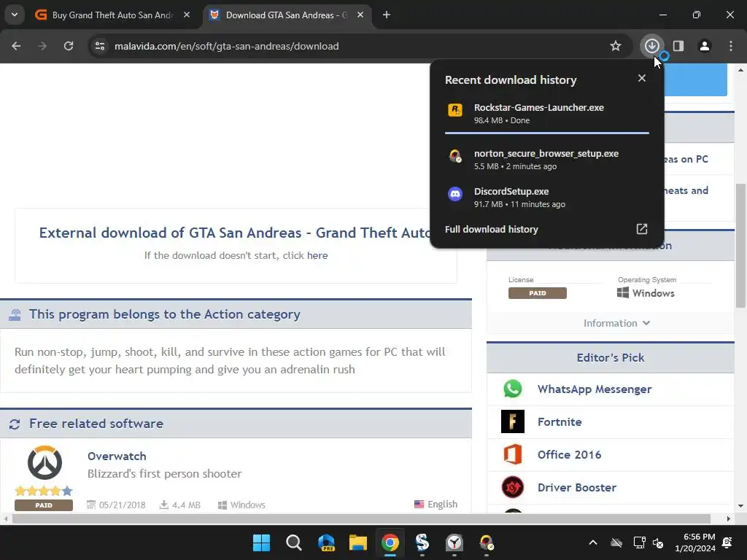Click the PAID license badge in sidebar
This screenshot has width=747, height=560.
pos(538,293)
